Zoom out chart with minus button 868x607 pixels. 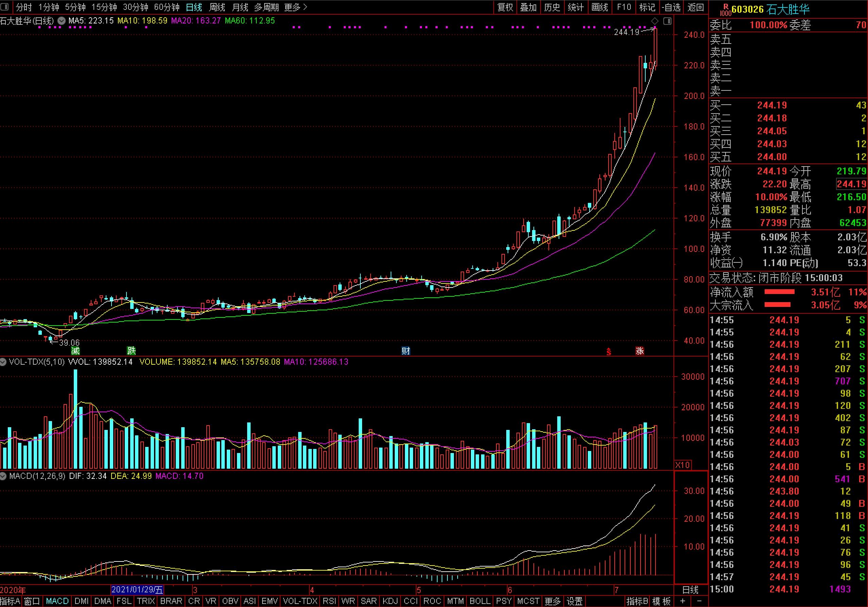pyautogui.click(x=699, y=601)
